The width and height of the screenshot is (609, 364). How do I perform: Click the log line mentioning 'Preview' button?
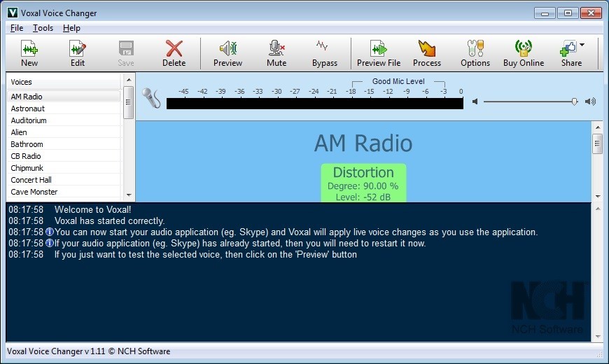[x=206, y=255]
